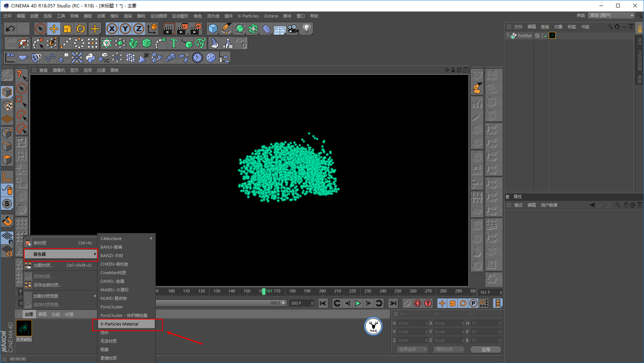644x363 pixels.
Task: Click the magnet snap icon on left sidebar
Action: pos(7,221)
